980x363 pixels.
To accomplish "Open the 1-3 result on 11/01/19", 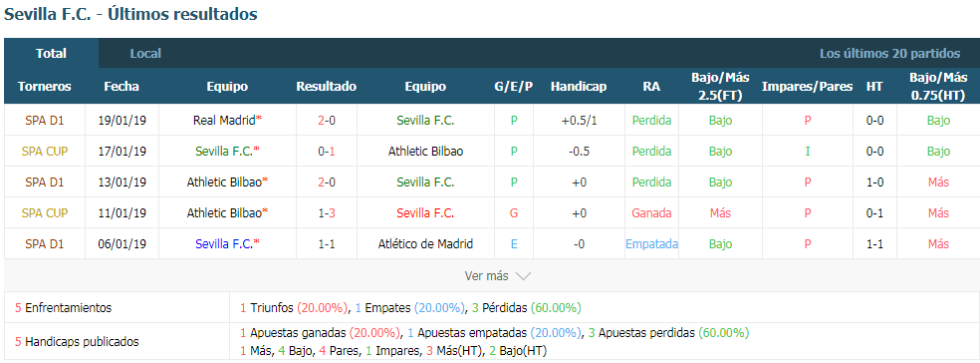I will (327, 212).
